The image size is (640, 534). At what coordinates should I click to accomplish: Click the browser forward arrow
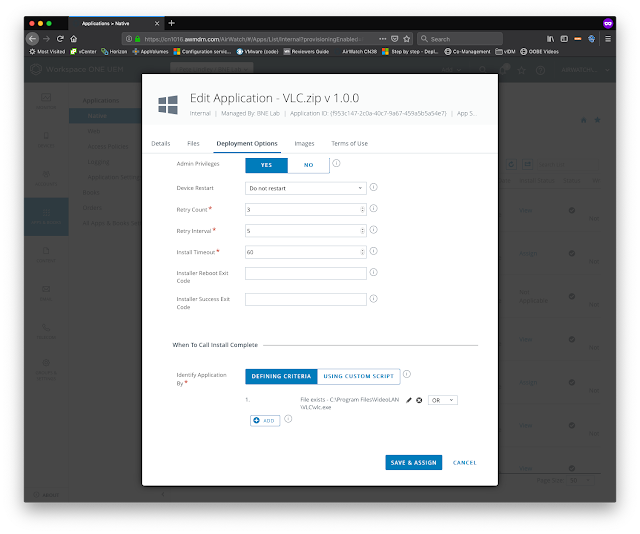click(x=47, y=39)
